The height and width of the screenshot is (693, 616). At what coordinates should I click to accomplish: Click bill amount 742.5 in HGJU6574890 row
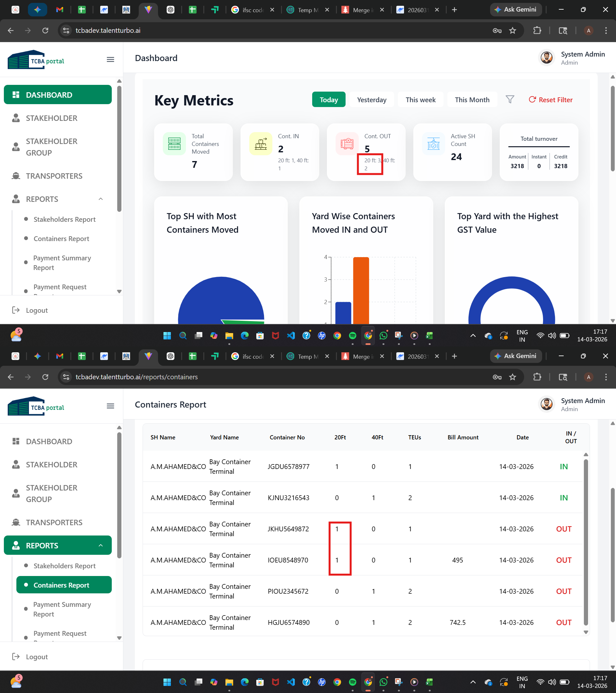(x=457, y=623)
